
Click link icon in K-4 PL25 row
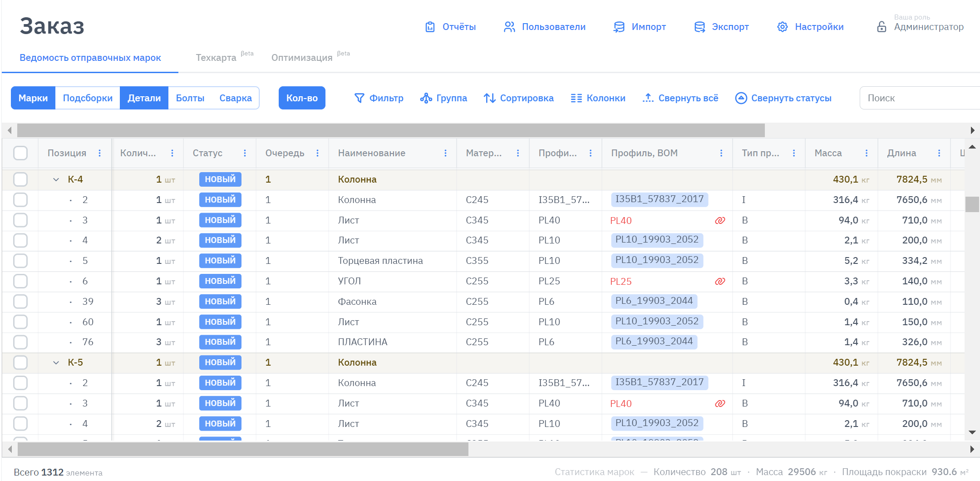click(720, 282)
